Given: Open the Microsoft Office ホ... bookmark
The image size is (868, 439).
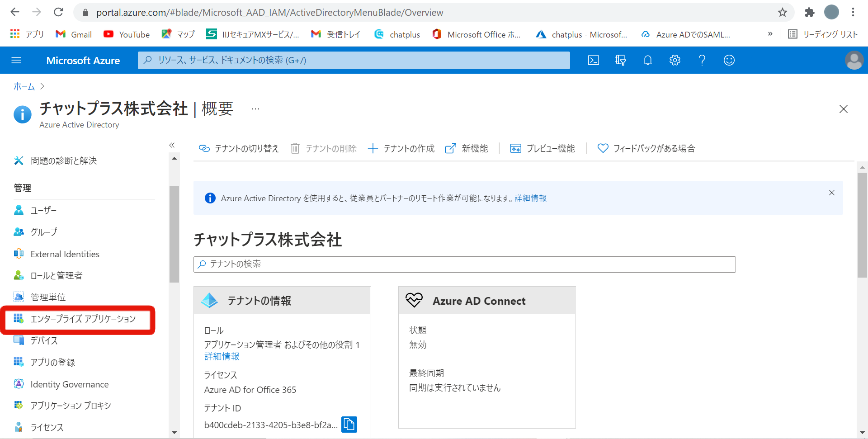Looking at the screenshot, I should (x=476, y=34).
